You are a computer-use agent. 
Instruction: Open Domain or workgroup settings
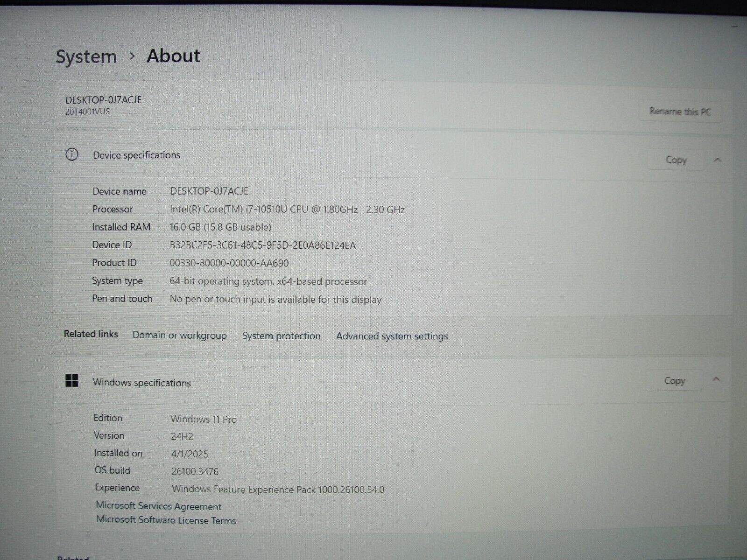tap(179, 336)
